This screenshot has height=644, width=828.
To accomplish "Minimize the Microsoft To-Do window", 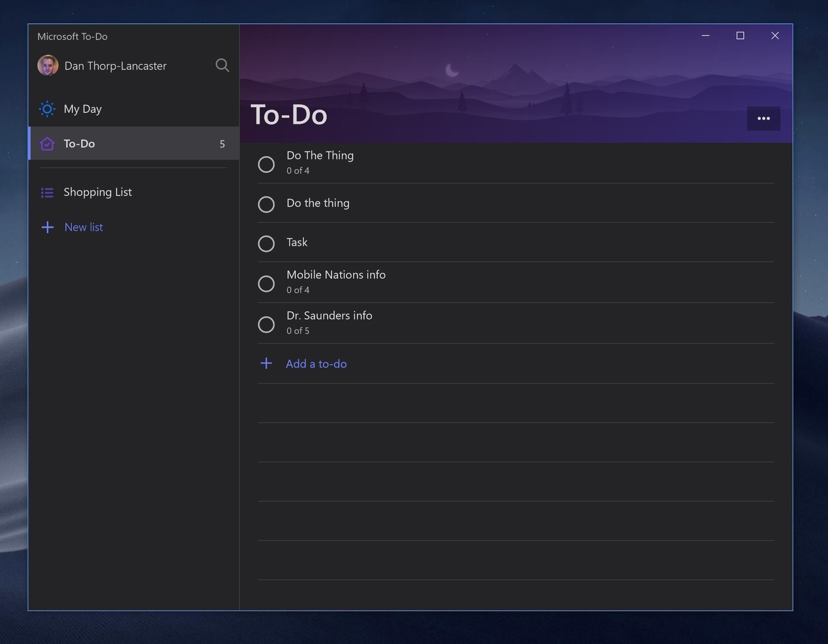I will (x=705, y=35).
